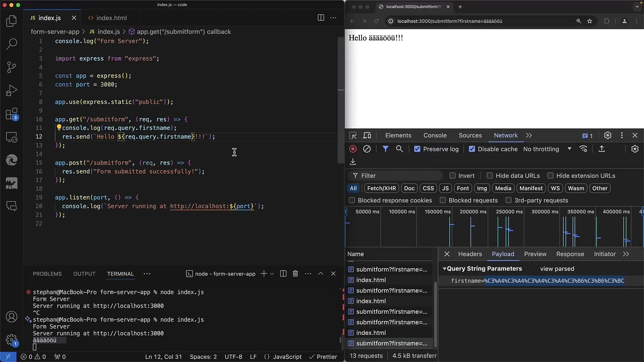Viewport: 644px width, 362px height.
Task: Select the Payload tab in request panel
Action: point(503,254)
